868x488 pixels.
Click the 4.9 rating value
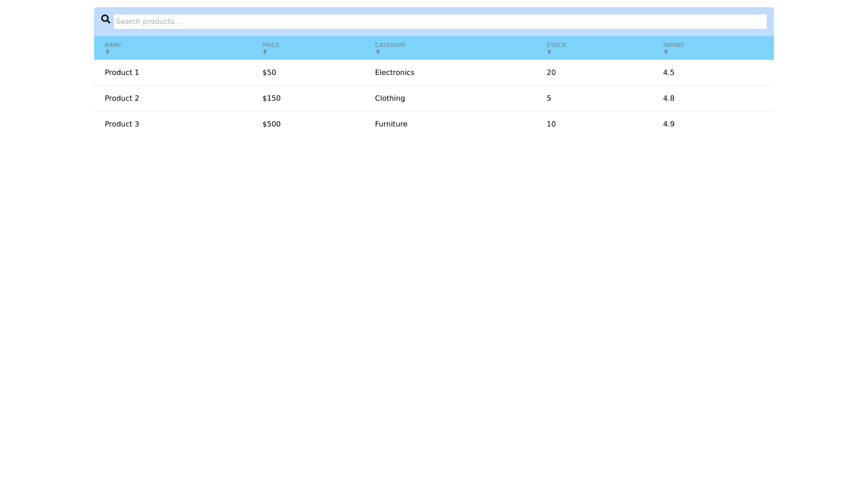(x=669, y=124)
